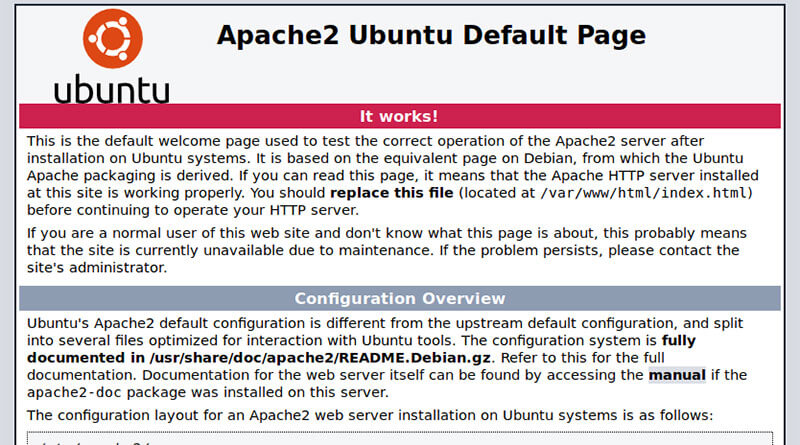Click the orange Ubuntu circle logo
800x445 pixels.
click(x=113, y=39)
